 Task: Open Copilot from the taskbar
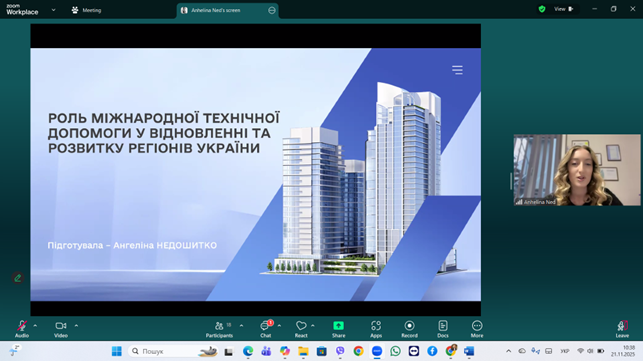285,351
